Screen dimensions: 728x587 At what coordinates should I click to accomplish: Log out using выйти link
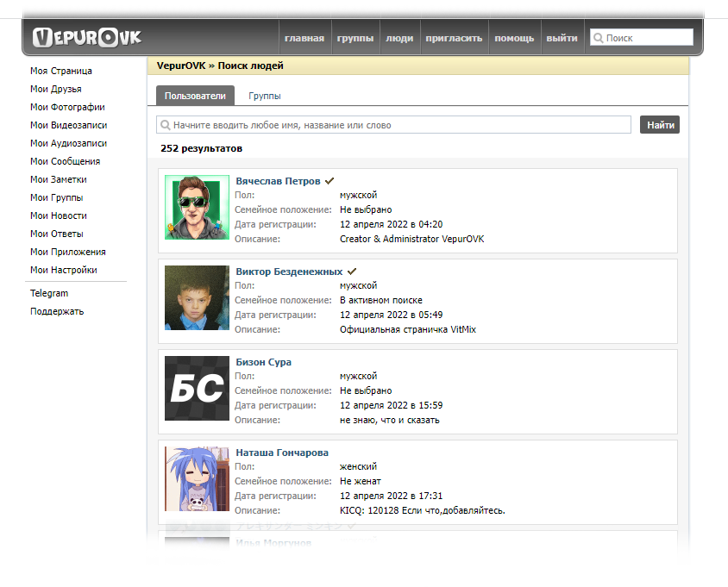(x=562, y=38)
